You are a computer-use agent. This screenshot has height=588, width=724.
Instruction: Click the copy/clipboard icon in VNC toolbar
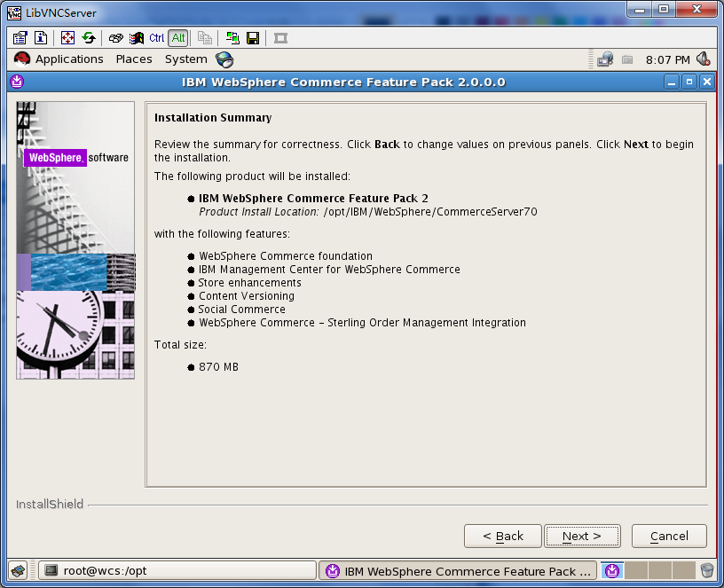(x=205, y=38)
